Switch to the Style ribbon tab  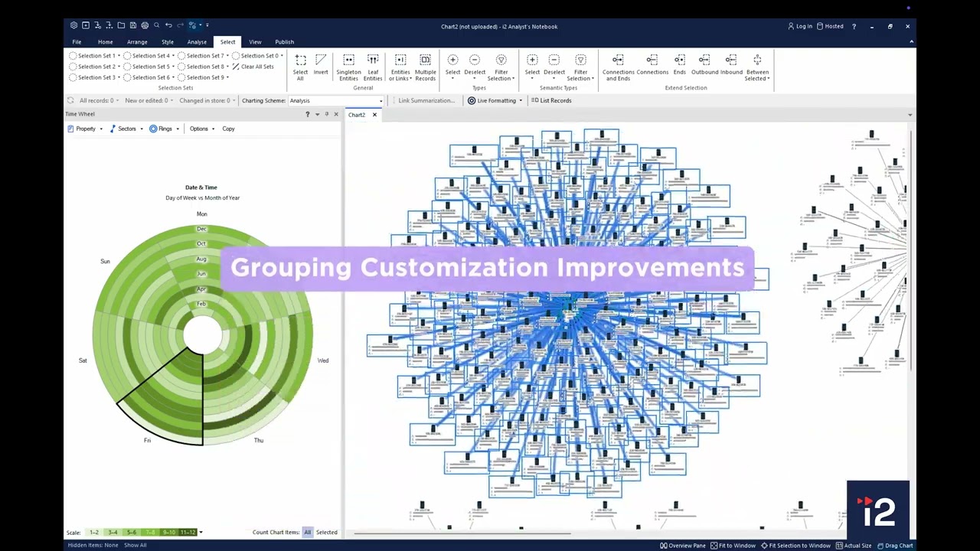click(168, 42)
